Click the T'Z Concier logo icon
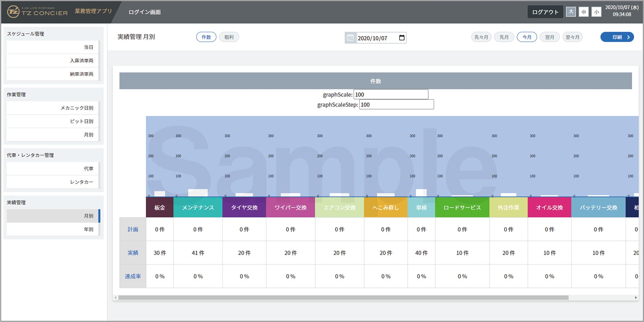644x322 pixels. [13, 12]
